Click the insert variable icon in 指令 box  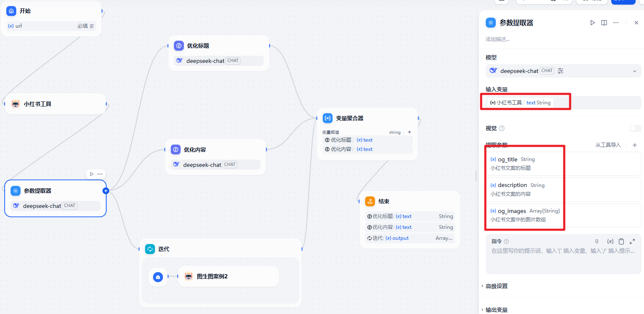coord(610,241)
